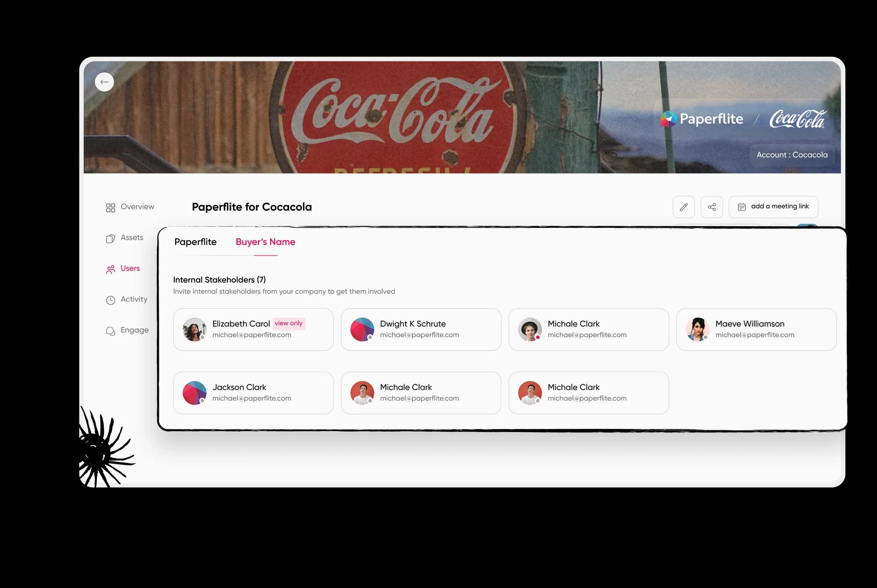Click the Paperflite for Cocacola title

252,207
